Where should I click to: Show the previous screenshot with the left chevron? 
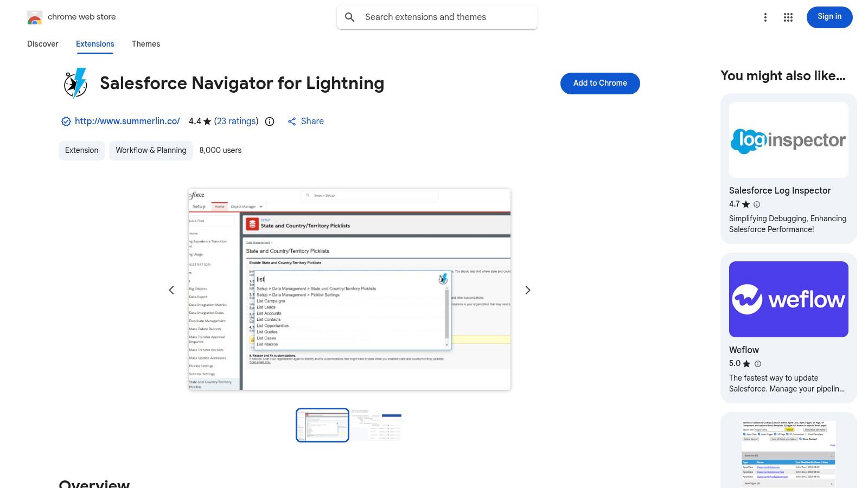171,290
